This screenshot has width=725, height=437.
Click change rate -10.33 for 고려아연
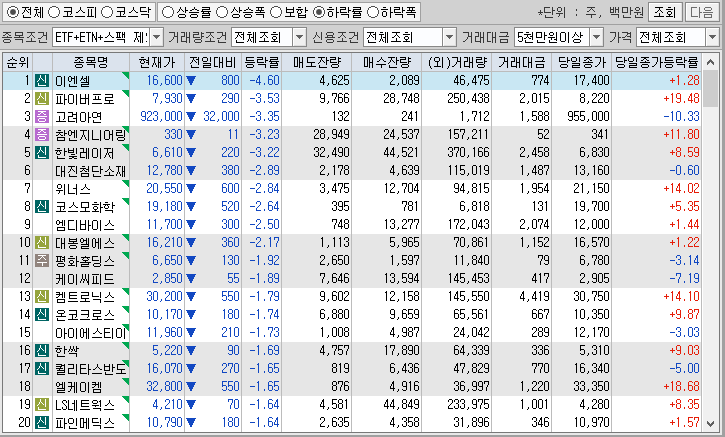(x=682, y=117)
